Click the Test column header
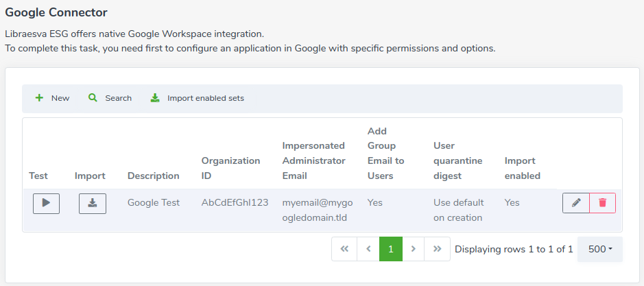Screen dimensions: 644x286 coord(38,176)
